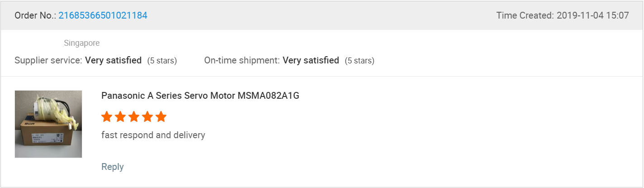The width and height of the screenshot is (644, 188).
Task: Select the fourth orange rating star
Action: click(147, 117)
